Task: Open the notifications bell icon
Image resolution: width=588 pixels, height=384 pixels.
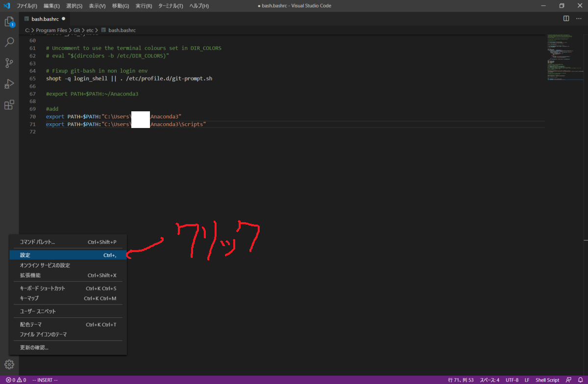Action: (x=580, y=380)
